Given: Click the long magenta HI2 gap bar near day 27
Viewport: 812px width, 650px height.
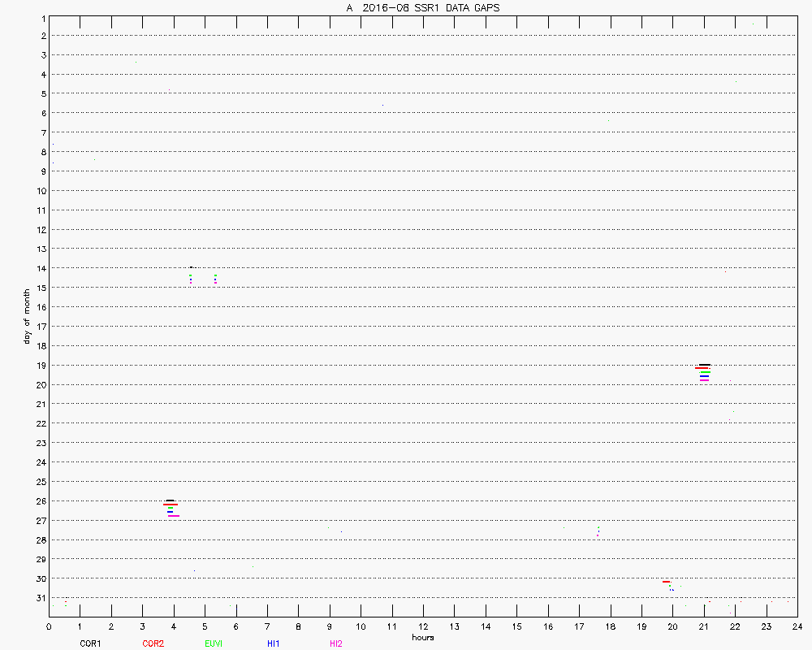Looking at the screenshot, I should (x=174, y=516).
